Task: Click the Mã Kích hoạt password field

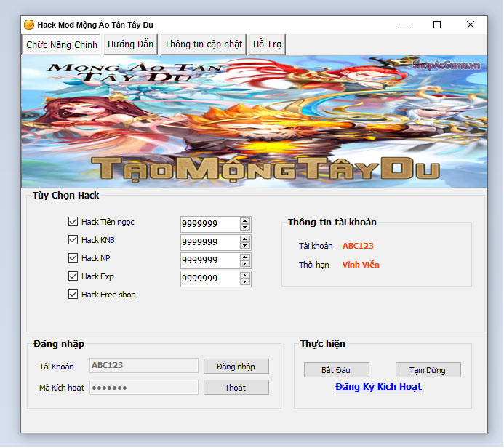Action: 144,388
